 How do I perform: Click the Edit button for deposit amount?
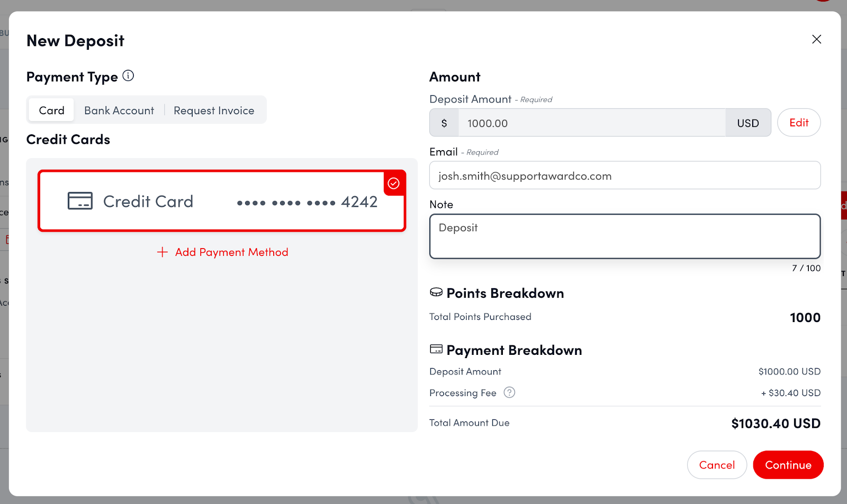(x=798, y=123)
